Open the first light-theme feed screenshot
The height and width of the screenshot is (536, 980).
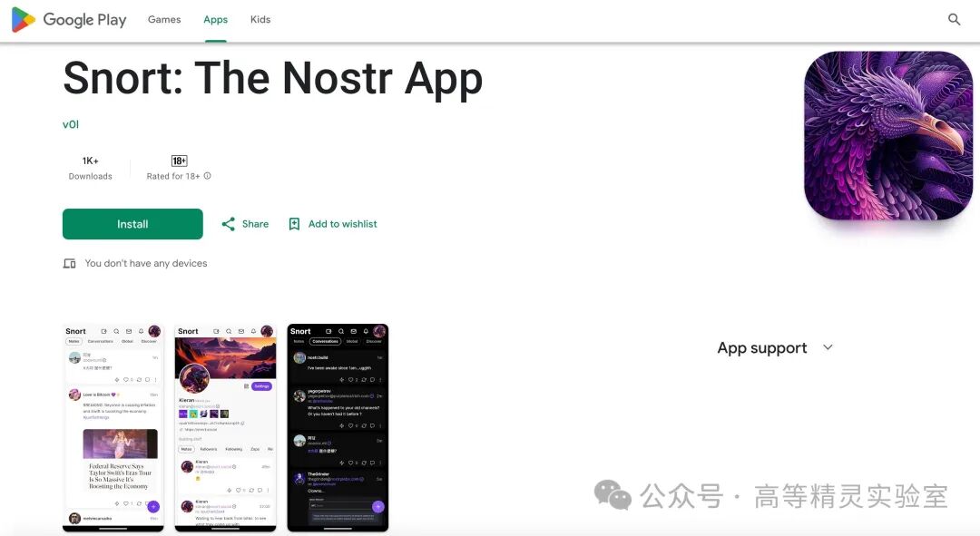pyautogui.click(x=113, y=428)
